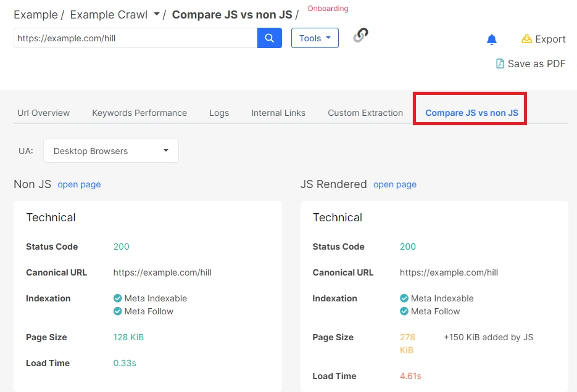Click Meta Follow checkmark icon in Non JS column

tap(117, 311)
